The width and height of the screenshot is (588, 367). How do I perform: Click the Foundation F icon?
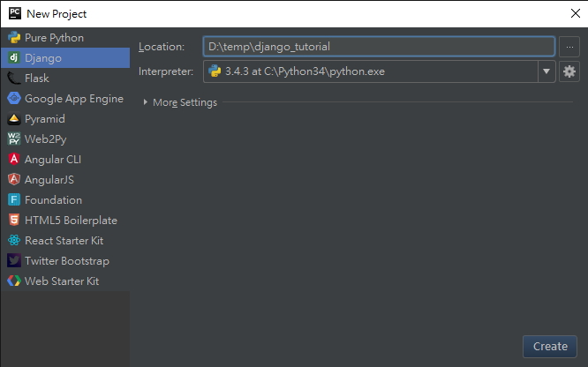14,199
